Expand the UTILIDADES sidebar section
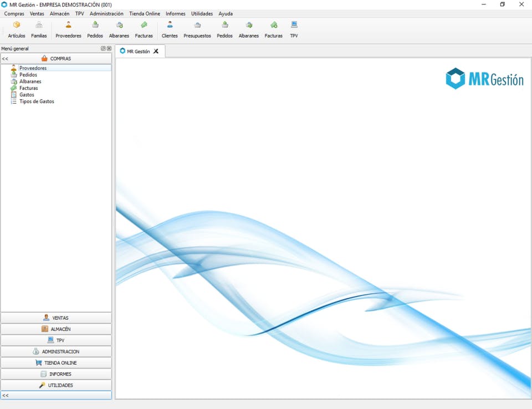Image resolution: width=532 pixels, height=409 pixels. coord(57,385)
